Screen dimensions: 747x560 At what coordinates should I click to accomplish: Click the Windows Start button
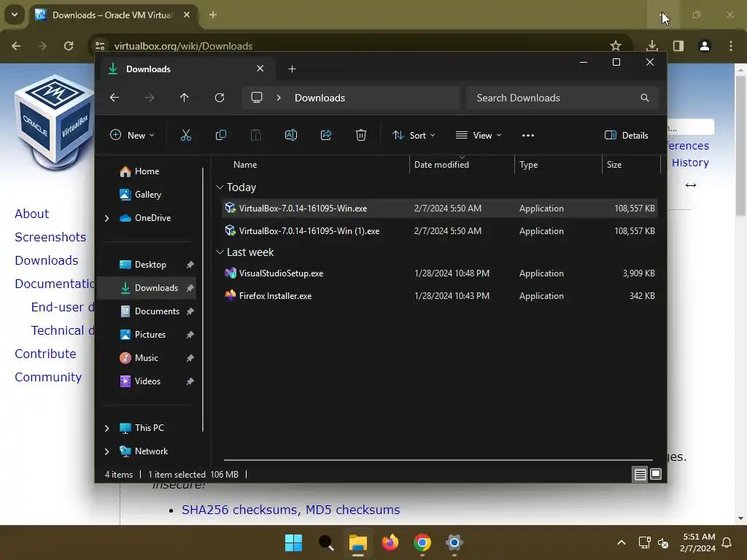(293, 542)
